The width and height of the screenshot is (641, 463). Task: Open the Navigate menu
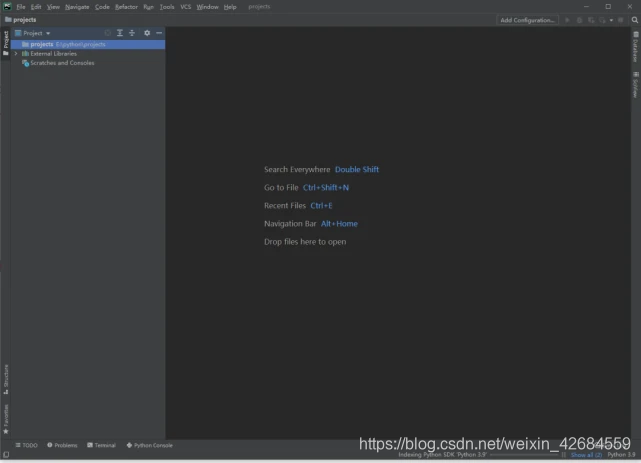(77, 7)
